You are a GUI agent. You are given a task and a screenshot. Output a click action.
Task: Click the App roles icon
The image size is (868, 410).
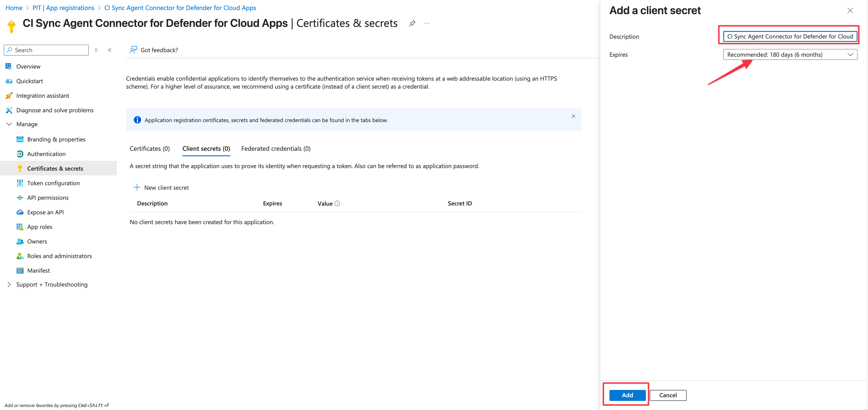pos(20,227)
